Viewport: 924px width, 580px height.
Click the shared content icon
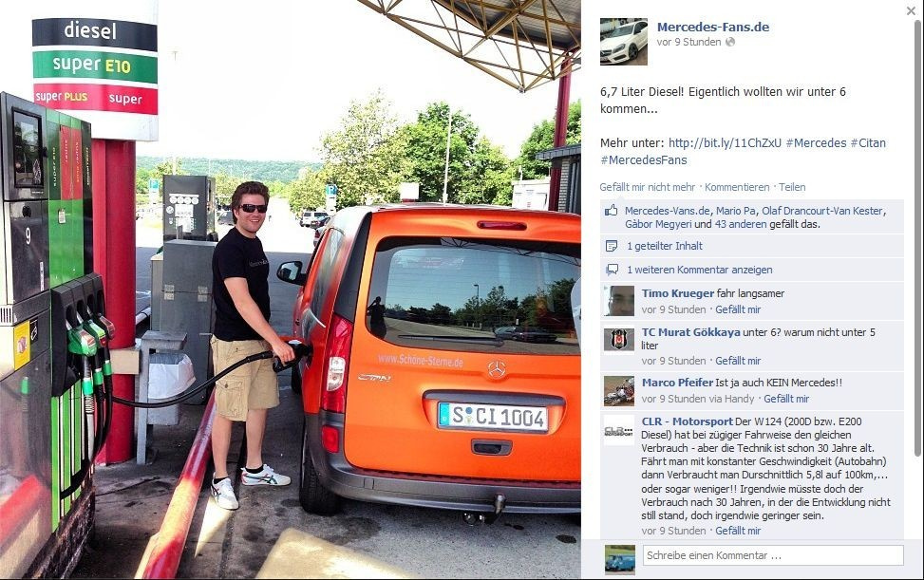tap(612, 246)
